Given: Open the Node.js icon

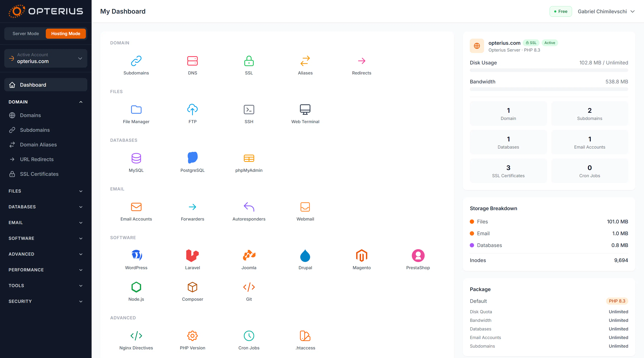Looking at the screenshot, I should [x=136, y=287].
